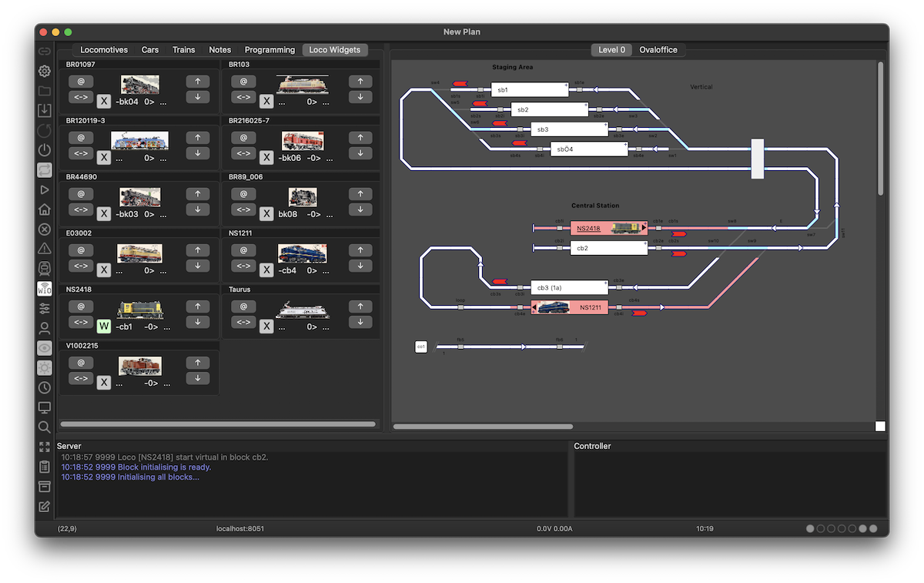
Task: Open the Ovaloffice level tab
Action: pos(658,50)
